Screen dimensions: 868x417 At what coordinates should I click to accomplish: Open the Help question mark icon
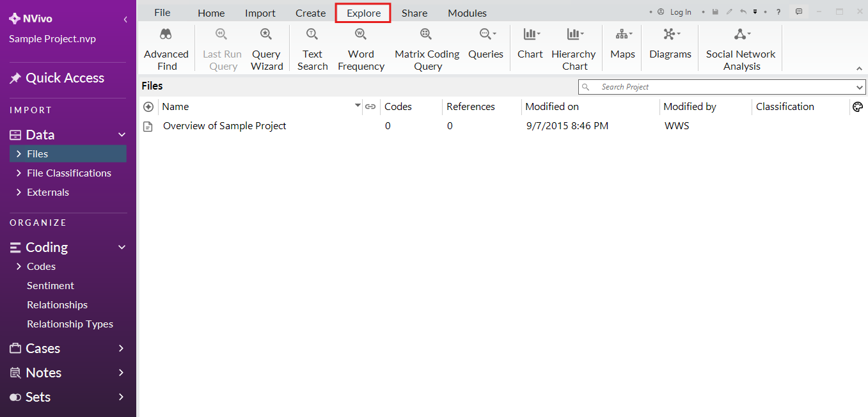(778, 12)
